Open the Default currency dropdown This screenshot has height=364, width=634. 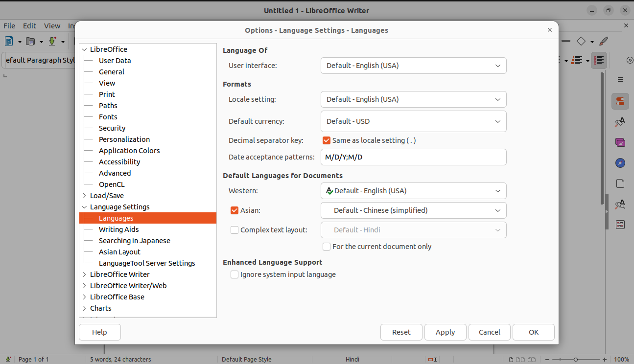(x=413, y=121)
